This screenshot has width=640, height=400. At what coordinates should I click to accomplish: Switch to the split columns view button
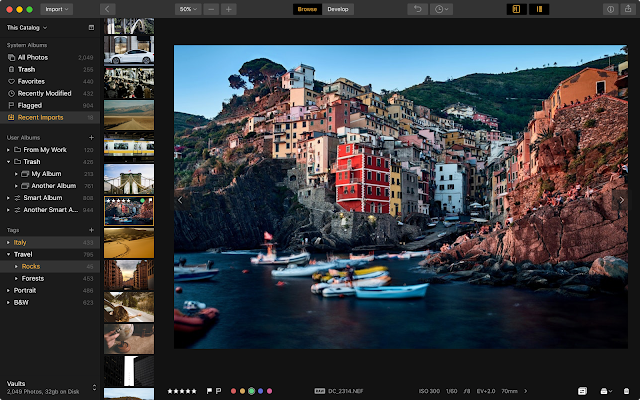[539, 9]
